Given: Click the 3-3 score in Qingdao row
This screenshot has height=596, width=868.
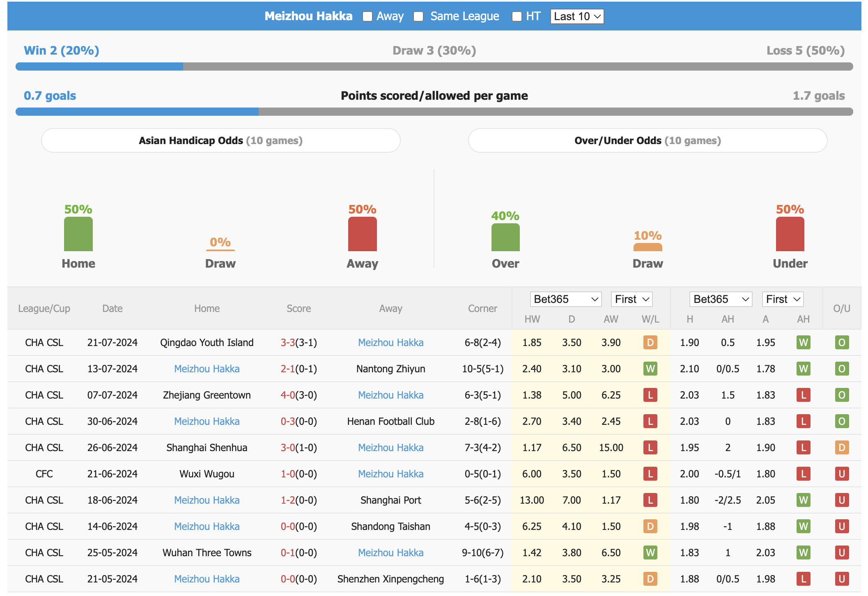Looking at the screenshot, I should (288, 342).
